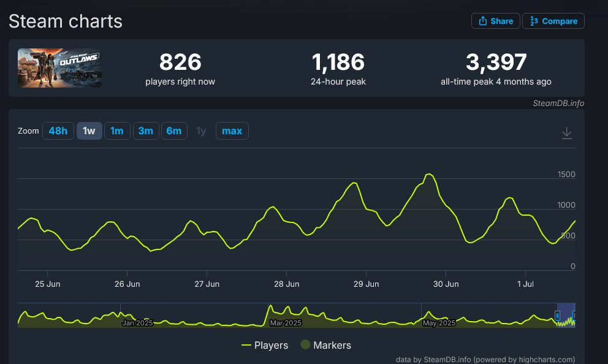Open the data by SteamDB.info highcharts credit
The width and height of the screenshot is (608, 364).
tap(485, 359)
